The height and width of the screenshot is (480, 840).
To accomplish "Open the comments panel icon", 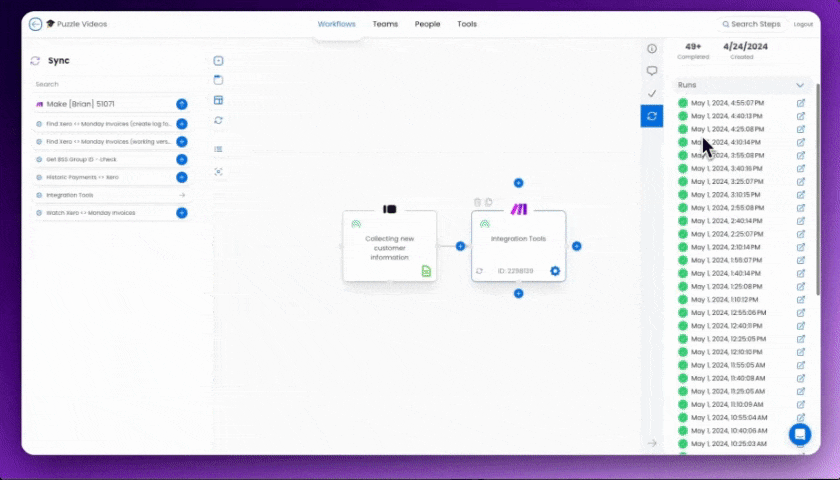I will click(652, 71).
